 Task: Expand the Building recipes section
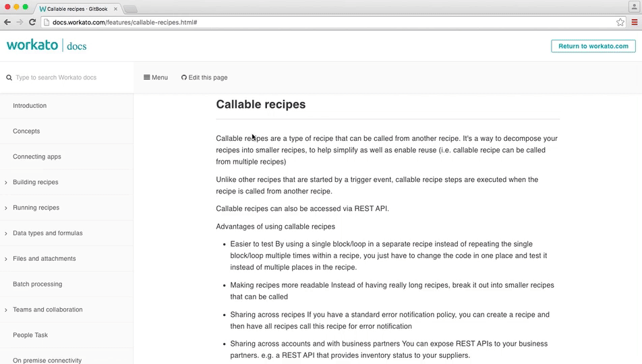pos(6,183)
